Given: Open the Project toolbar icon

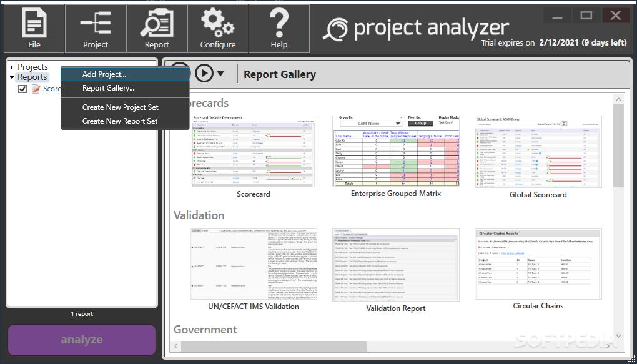Looking at the screenshot, I should 96,29.
